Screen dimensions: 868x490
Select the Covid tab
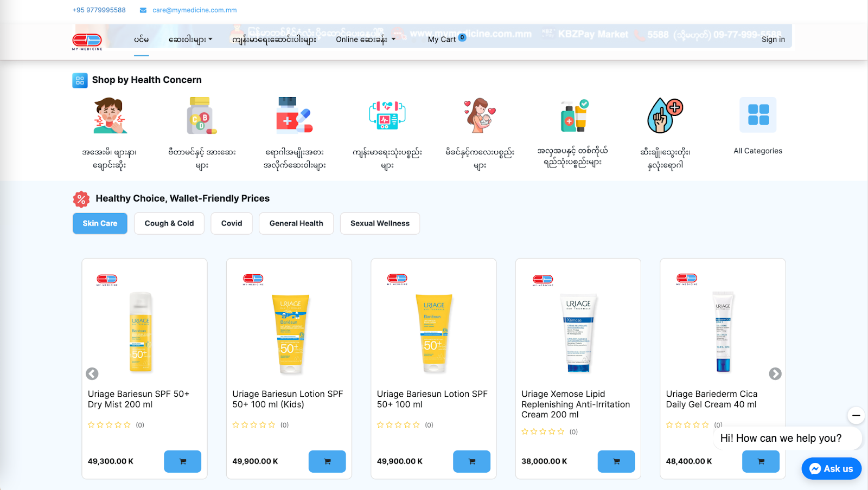coord(232,223)
